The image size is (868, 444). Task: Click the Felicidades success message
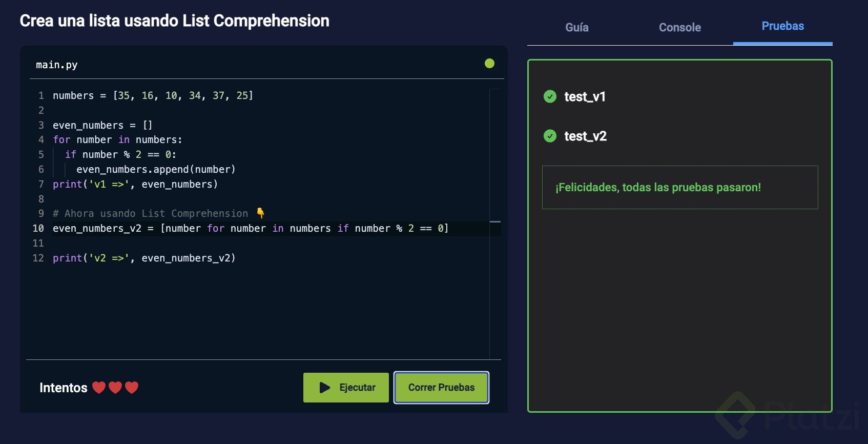click(x=658, y=188)
